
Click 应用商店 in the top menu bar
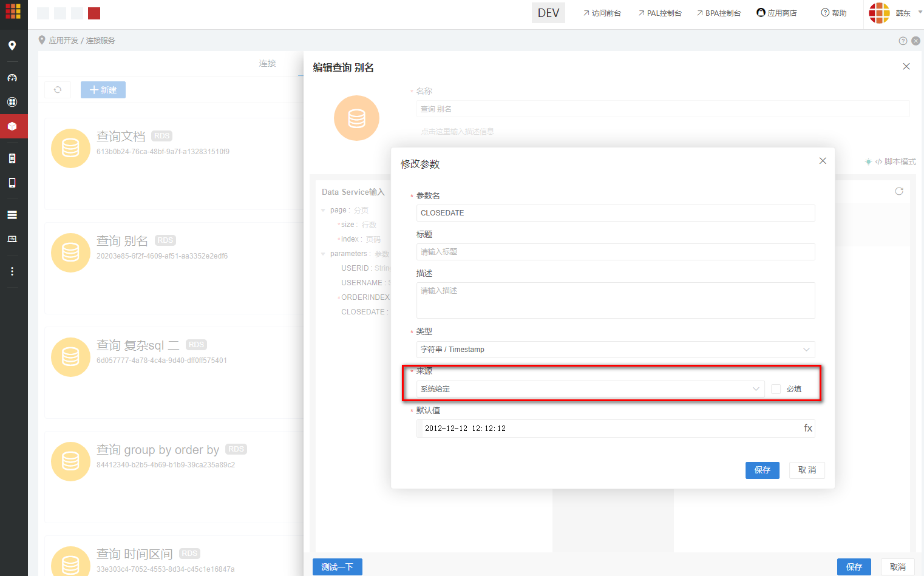776,12
